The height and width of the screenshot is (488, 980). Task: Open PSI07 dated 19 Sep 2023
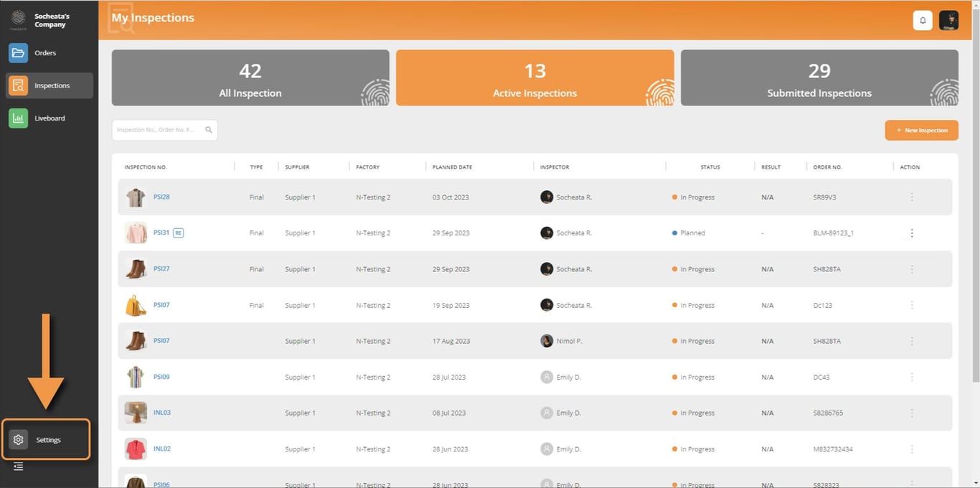click(161, 305)
